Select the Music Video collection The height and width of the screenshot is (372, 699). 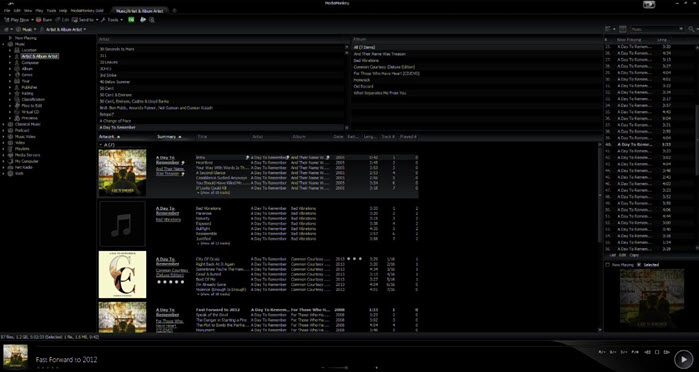tap(25, 136)
